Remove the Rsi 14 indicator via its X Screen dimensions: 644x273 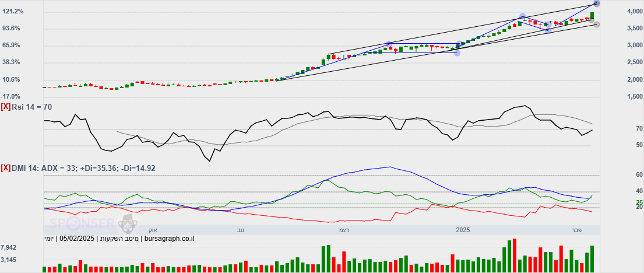coord(6,107)
